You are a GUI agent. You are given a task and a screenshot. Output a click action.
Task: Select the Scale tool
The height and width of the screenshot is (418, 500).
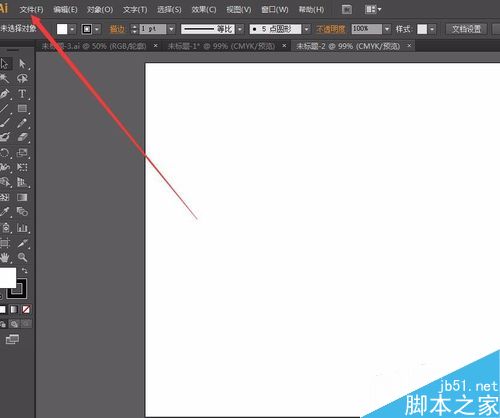tap(22, 153)
